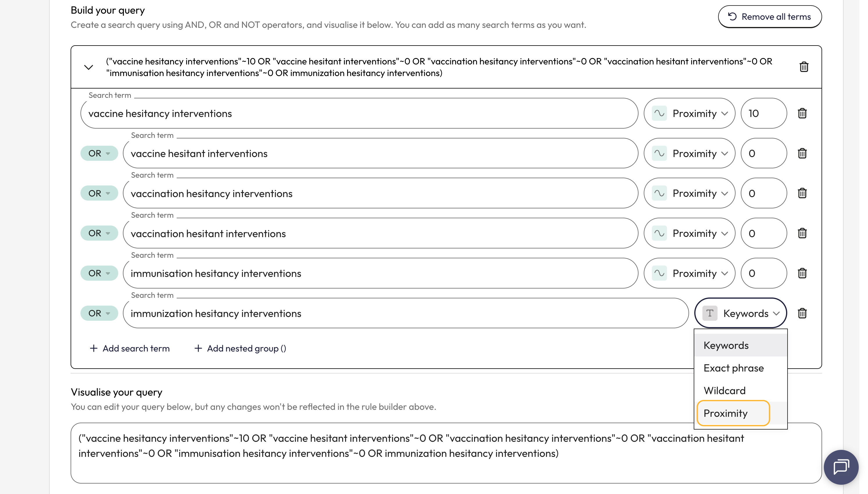The width and height of the screenshot is (868, 494).
Task: Open Proximity type dropdown for 'vaccination hesitant interventions'
Action: (x=689, y=233)
